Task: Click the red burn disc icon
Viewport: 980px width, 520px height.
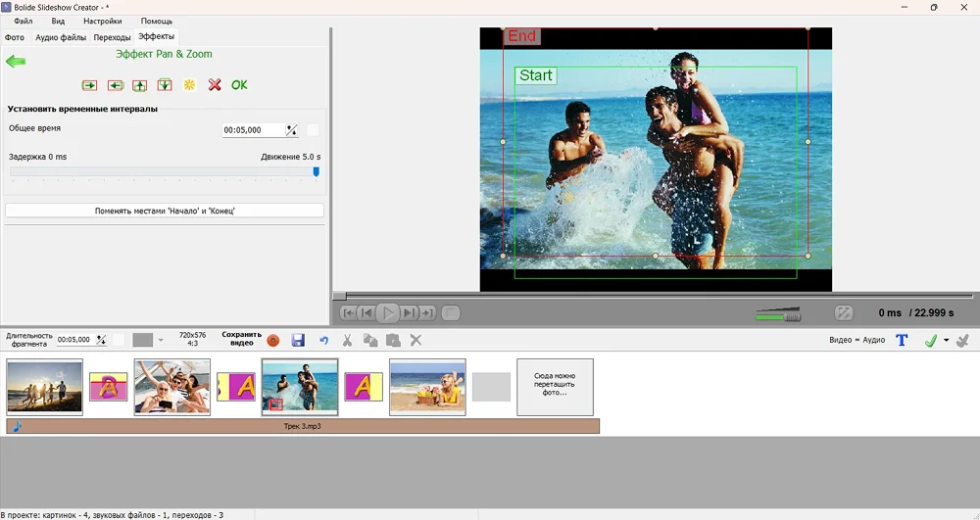Action: [273, 340]
